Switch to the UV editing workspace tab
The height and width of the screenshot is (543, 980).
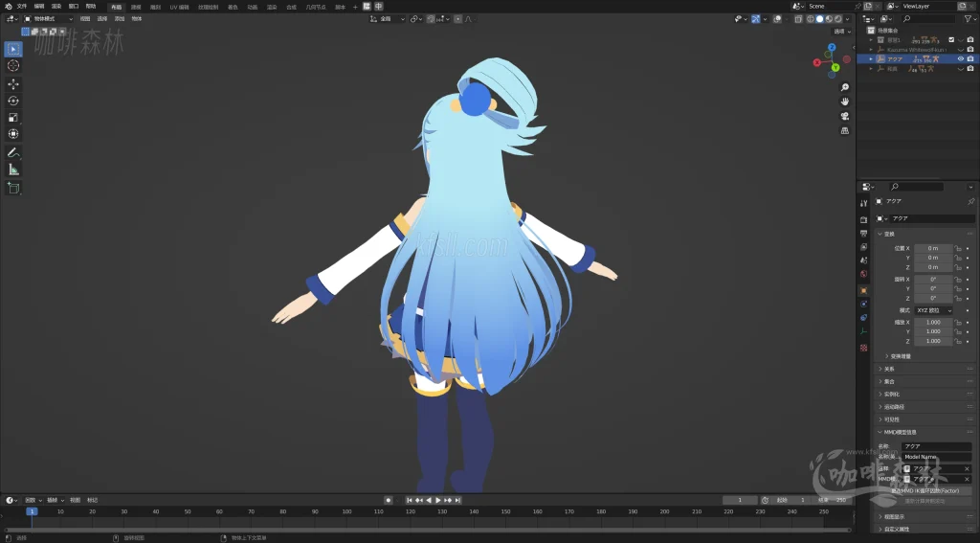(x=179, y=7)
